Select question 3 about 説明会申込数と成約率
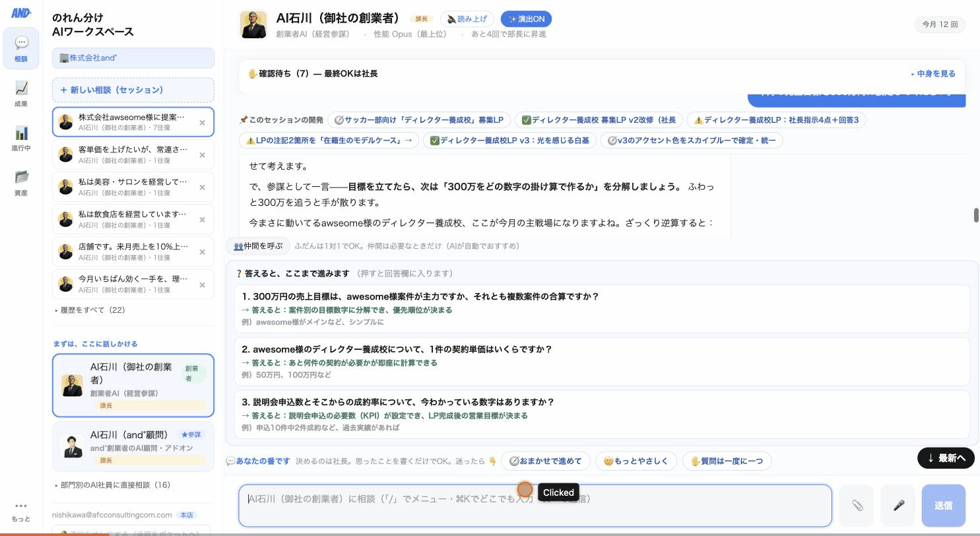 [x=602, y=414]
